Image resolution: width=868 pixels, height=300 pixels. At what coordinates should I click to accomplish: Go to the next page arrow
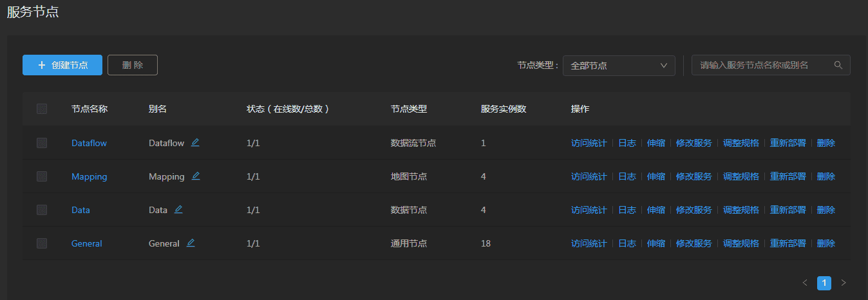click(x=844, y=283)
